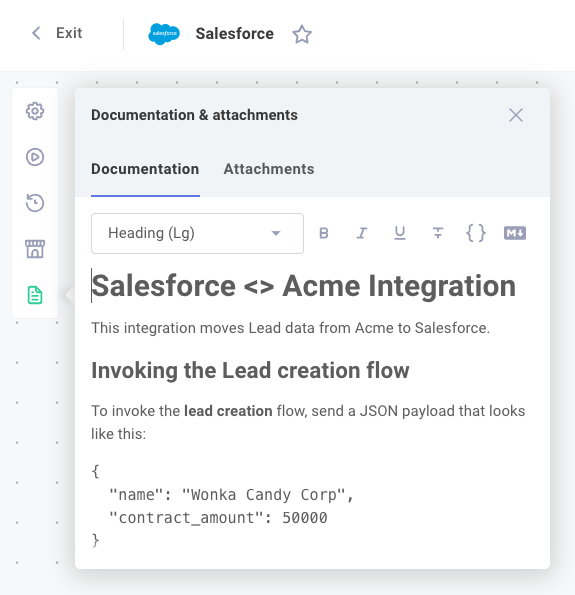Click the green documentation page icon
Viewport: 575px width, 595px height.
click(35, 295)
